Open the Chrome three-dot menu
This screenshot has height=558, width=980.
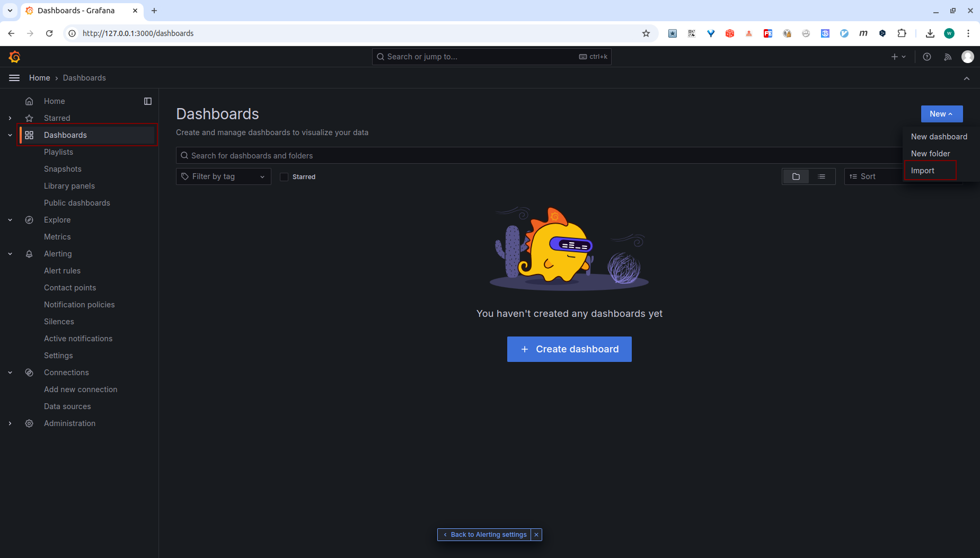(x=968, y=33)
